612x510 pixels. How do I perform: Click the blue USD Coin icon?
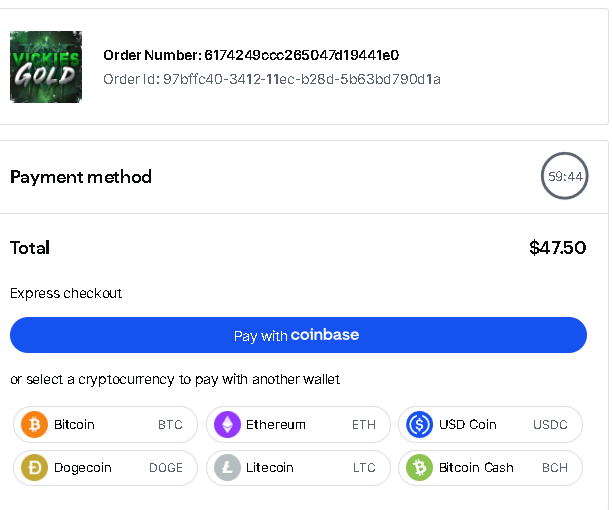coord(419,424)
